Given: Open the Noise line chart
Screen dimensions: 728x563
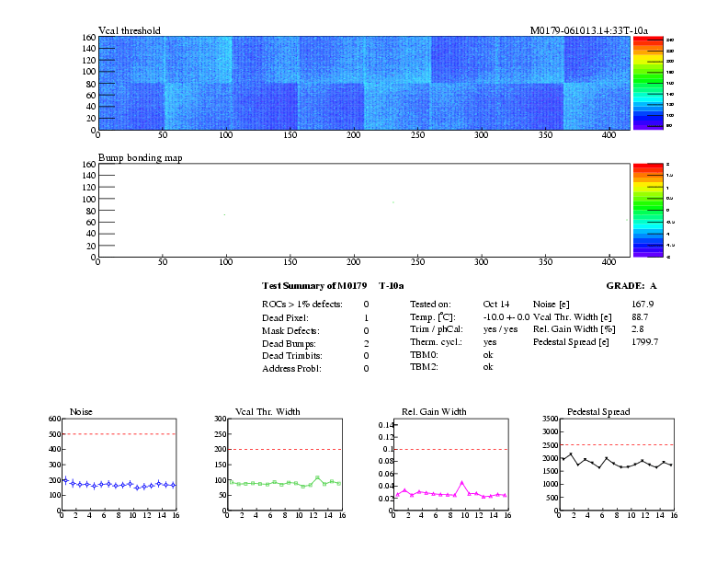Looking at the screenshot, I should tap(118, 464).
